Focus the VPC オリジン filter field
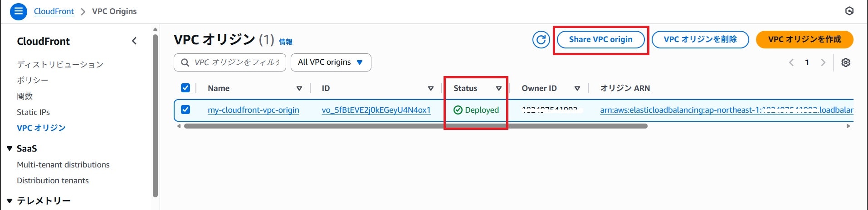868x210 pixels. tap(230, 62)
